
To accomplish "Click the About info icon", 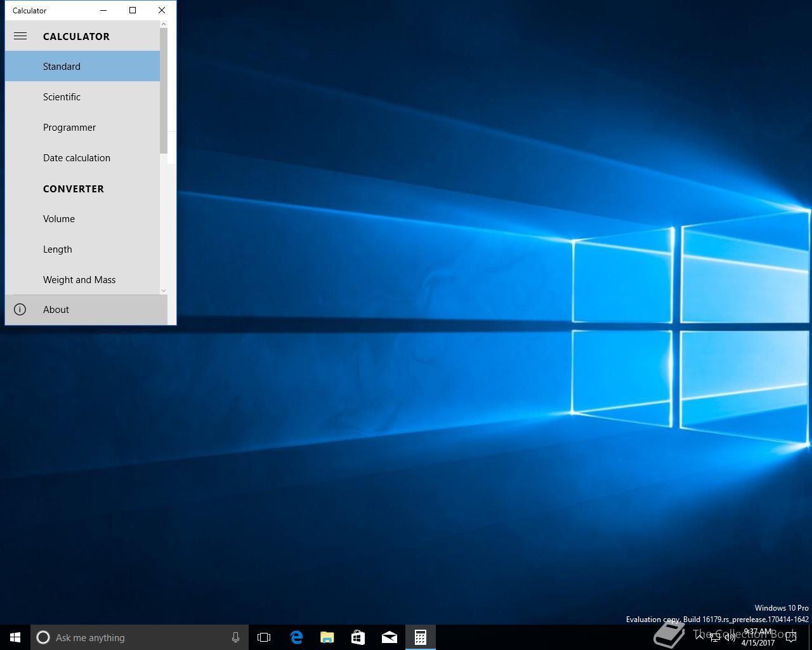I will (x=20, y=310).
